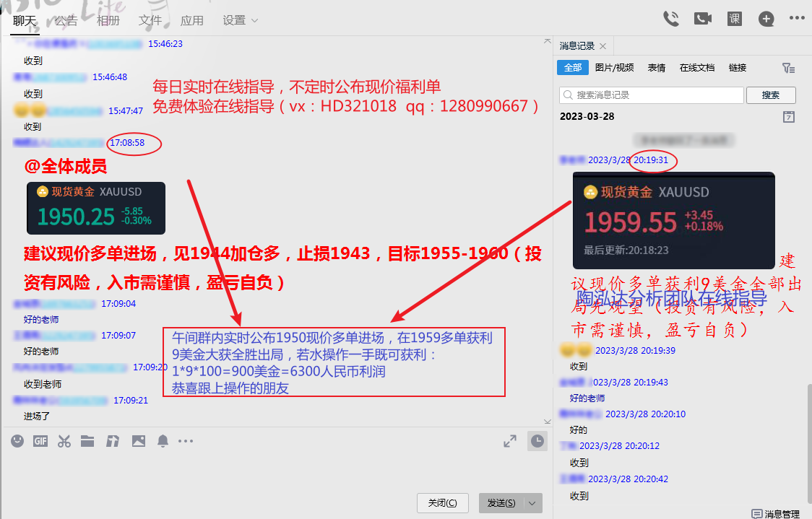
Task: Select the 表情 filter
Action: point(657,68)
